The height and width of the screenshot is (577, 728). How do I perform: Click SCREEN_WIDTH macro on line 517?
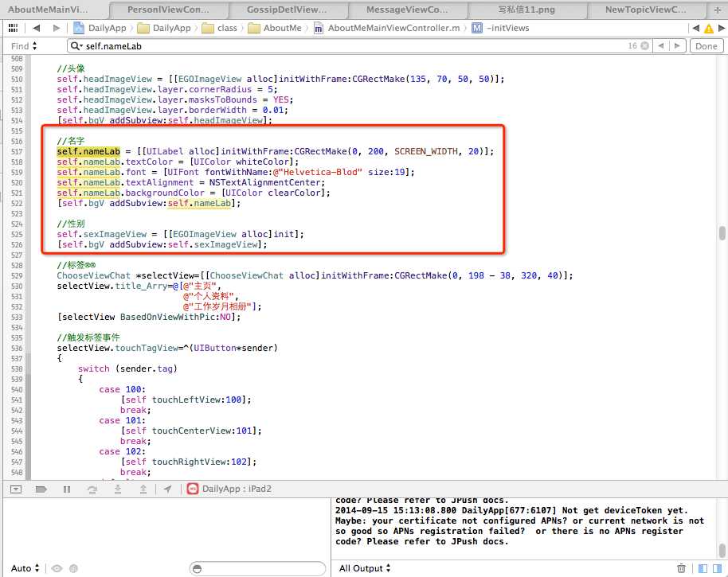tap(426, 152)
